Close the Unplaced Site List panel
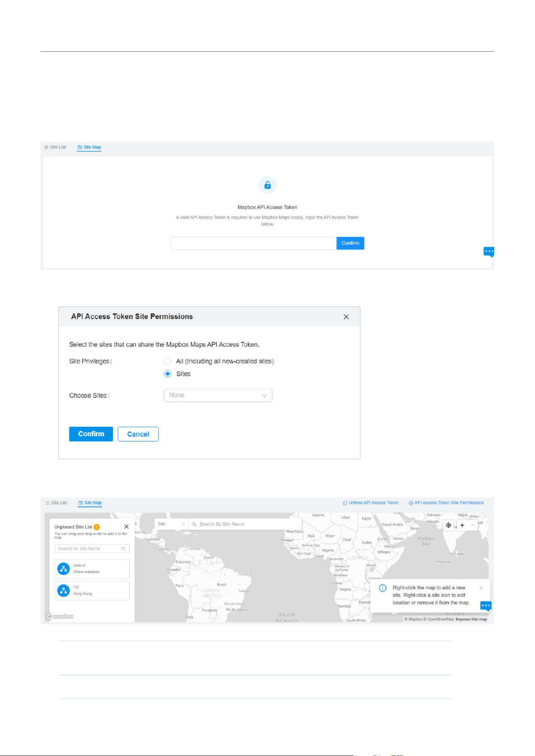This screenshot has height=756, width=535. (126, 527)
